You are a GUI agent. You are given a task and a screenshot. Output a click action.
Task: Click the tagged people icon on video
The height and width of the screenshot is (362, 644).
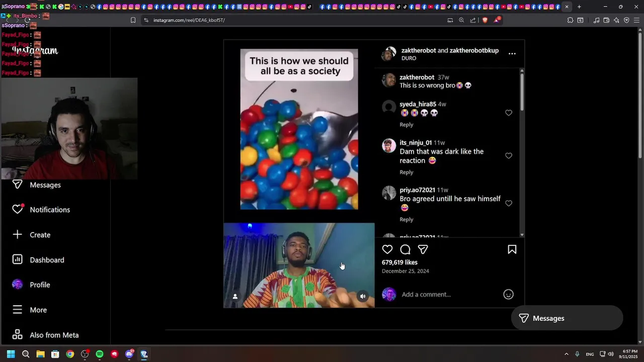point(235,296)
